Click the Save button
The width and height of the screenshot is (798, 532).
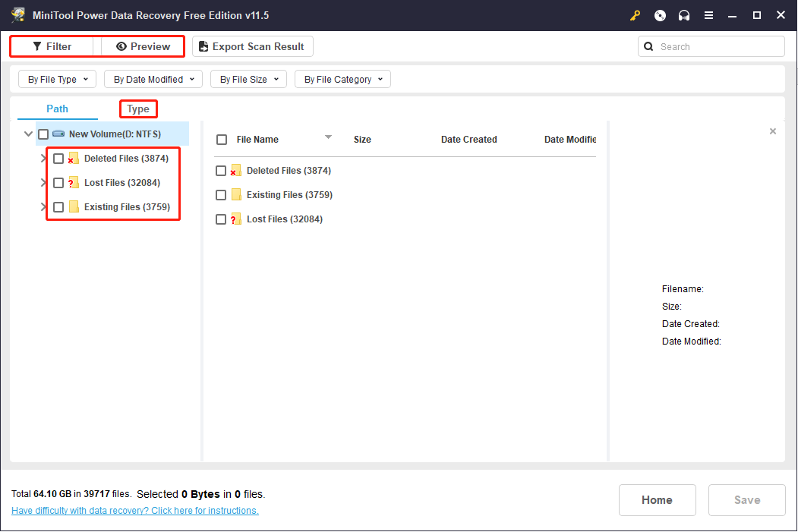coord(746,500)
